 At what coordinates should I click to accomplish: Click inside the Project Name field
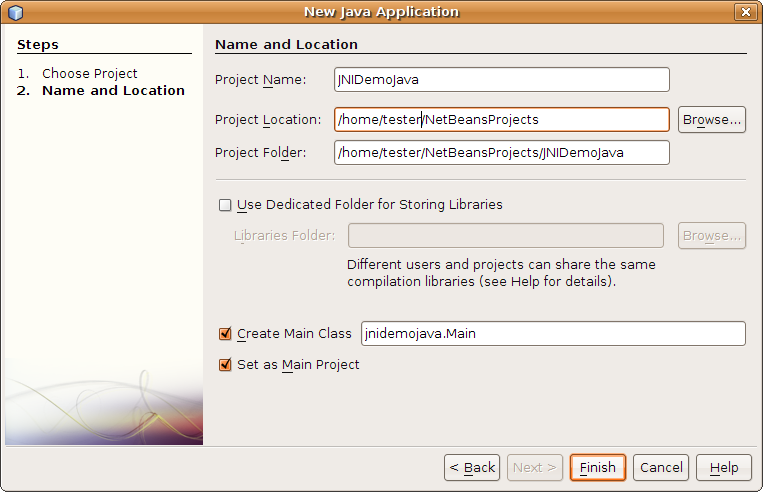[501, 80]
